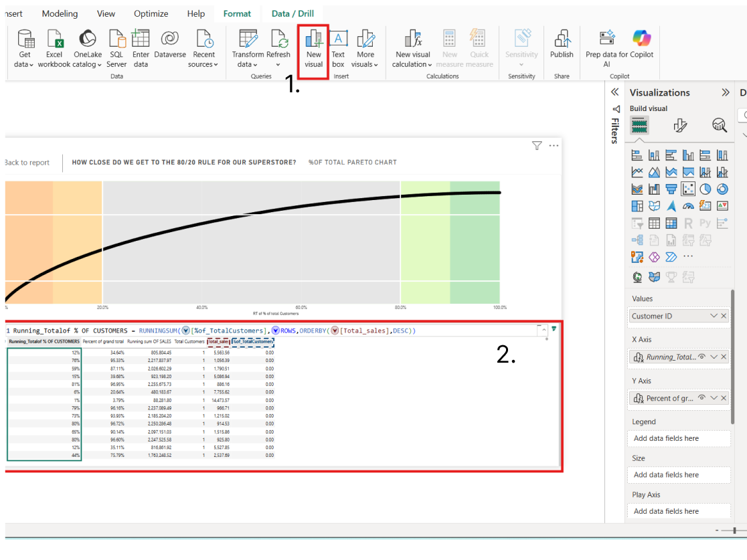Select the scatter chart visual
Image resolution: width=747 pixels, height=560 pixels.
tap(688, 189)
